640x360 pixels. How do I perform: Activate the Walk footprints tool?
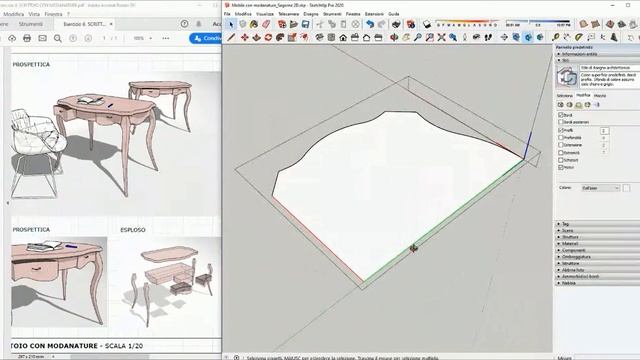[x=488, y=38]
